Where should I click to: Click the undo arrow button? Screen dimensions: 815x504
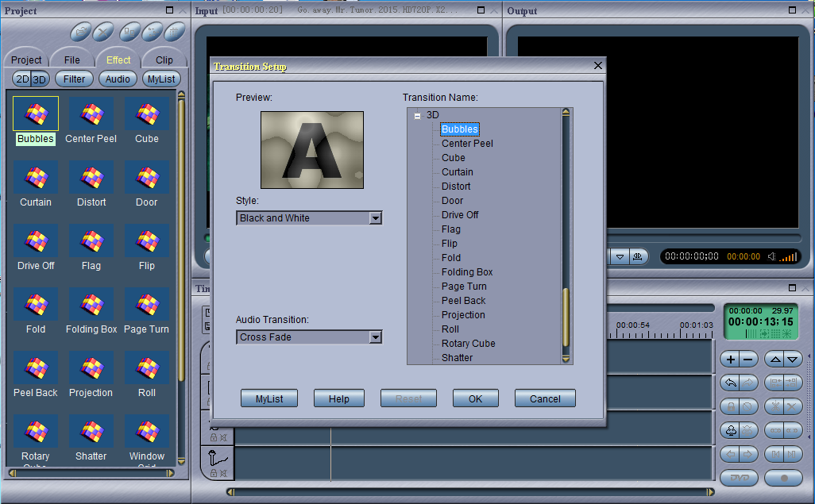(729, 383)
